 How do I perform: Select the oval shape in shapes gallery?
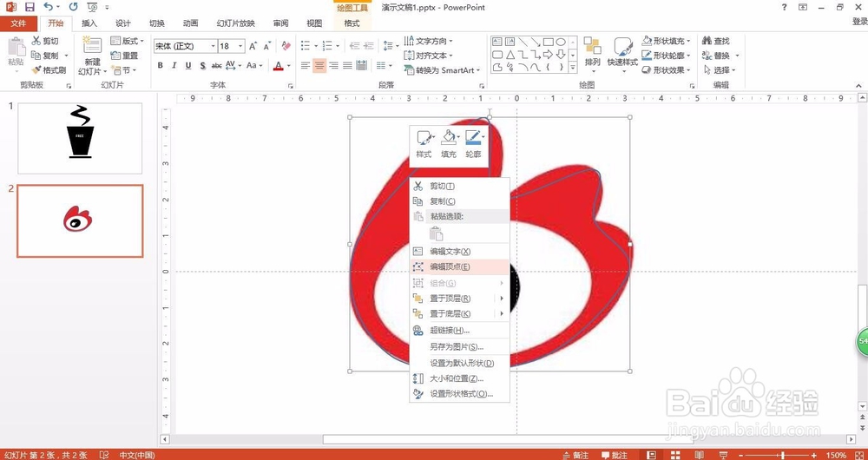click(x=561, y=42)
